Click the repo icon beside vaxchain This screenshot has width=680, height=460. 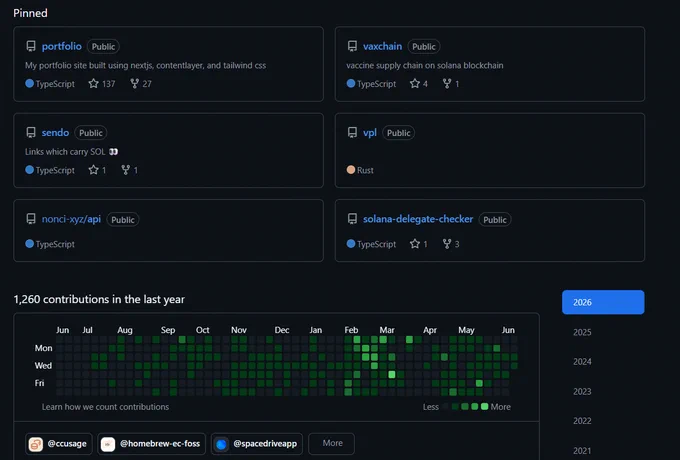tap(352, 46)
